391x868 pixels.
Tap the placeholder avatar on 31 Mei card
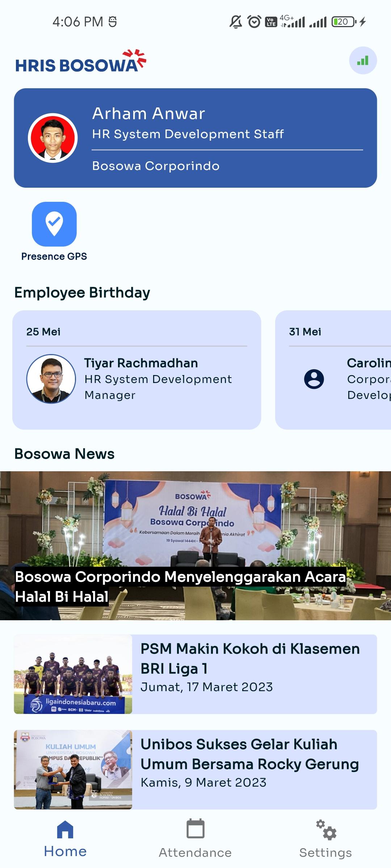pyautogui.click(x=314, y=379)
